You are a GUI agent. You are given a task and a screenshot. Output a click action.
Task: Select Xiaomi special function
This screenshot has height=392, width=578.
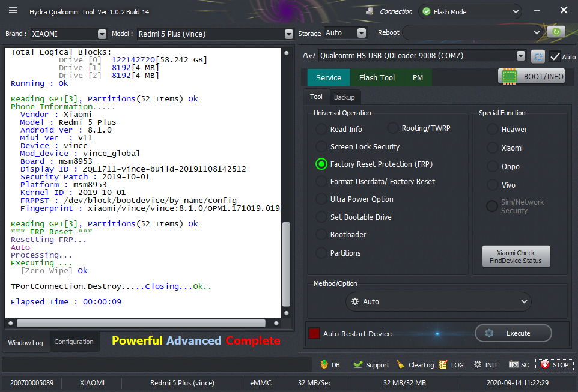[493, 148]
